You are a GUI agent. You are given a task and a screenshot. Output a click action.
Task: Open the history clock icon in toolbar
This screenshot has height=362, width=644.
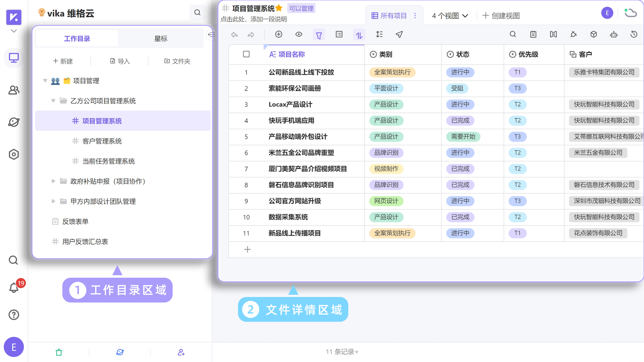[634, 34]
